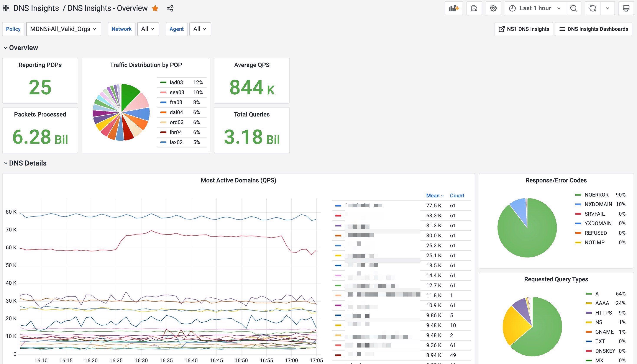Toggle NXDOMAIN series in response codes legend

pyautogui.click(x=598, y=204)
